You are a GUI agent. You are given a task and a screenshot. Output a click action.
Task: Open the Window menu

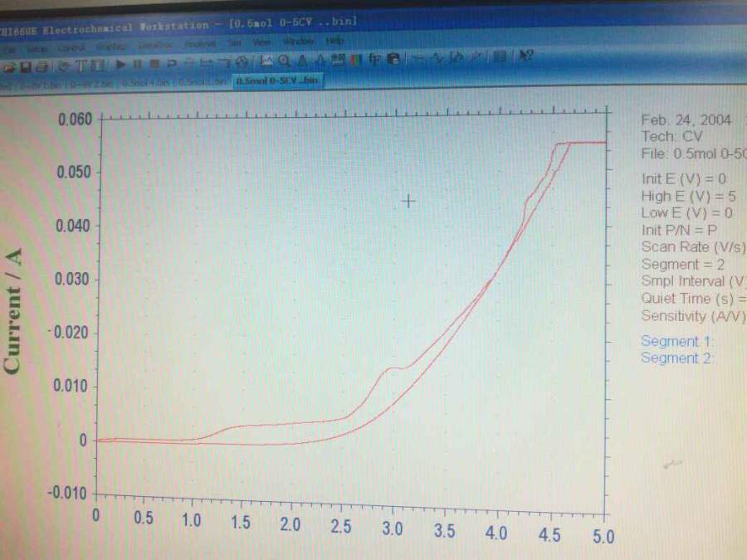point(298,41)
